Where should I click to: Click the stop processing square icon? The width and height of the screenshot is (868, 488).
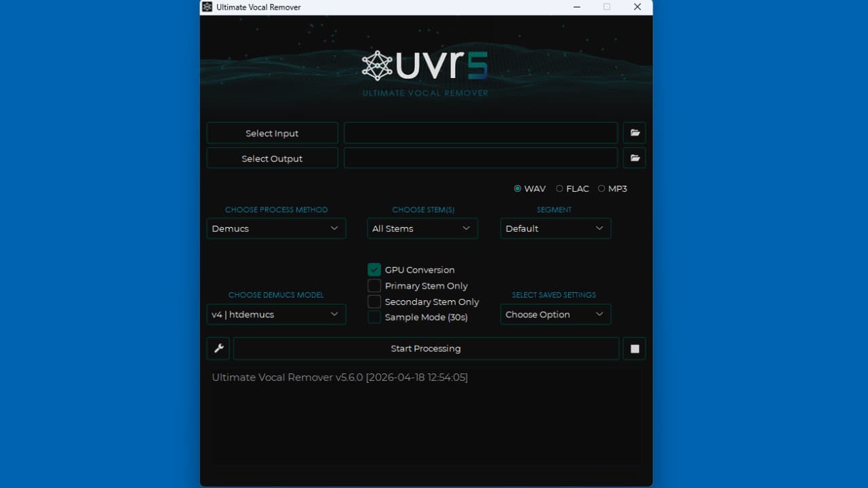tap(634, 348)
